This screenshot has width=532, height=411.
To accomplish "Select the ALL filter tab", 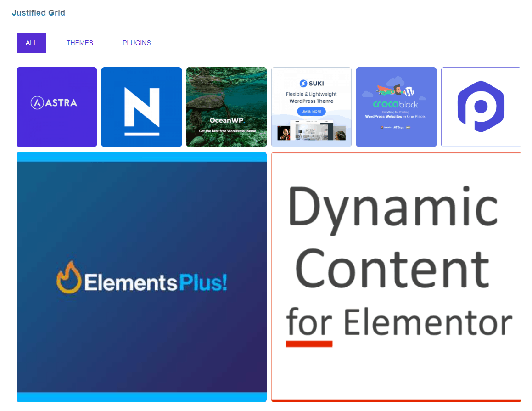I will coord(31,43).
